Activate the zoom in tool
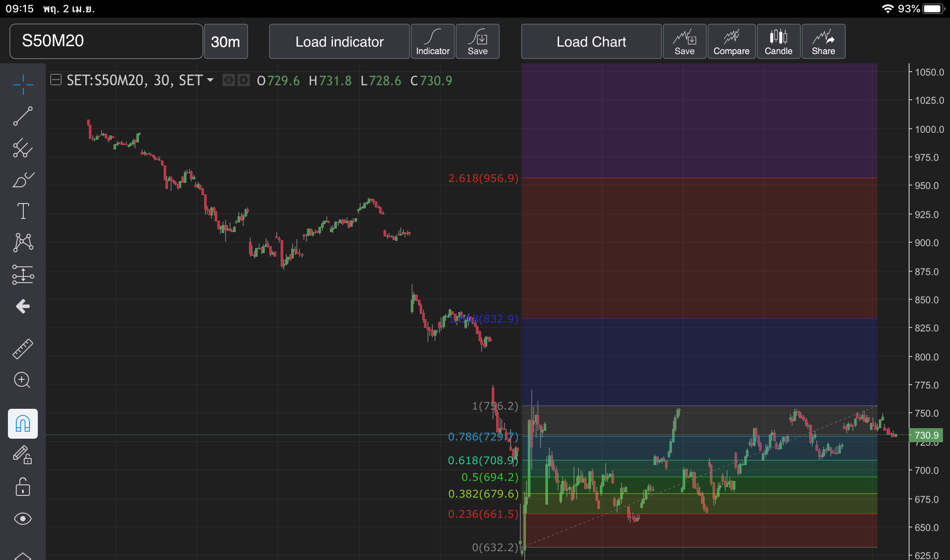Image resolution: width=950 pixels, height=560 pixels. click(x=23, y=380)
